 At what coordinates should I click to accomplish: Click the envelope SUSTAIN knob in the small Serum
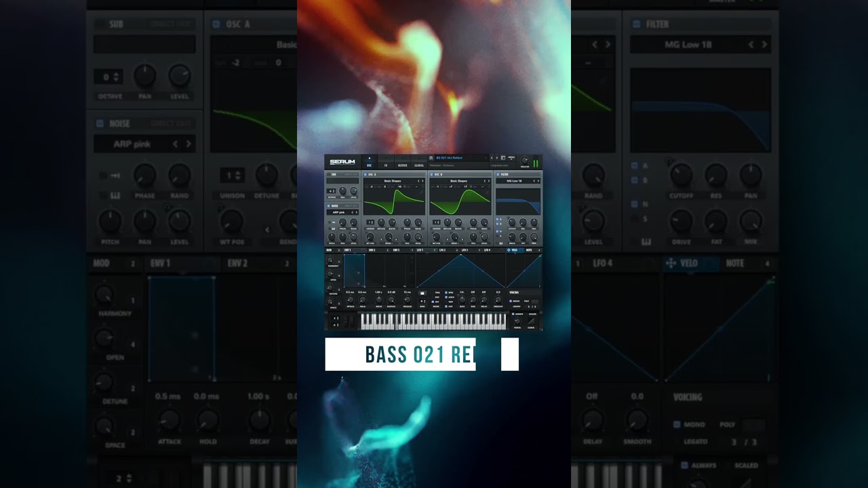point(391,300)
